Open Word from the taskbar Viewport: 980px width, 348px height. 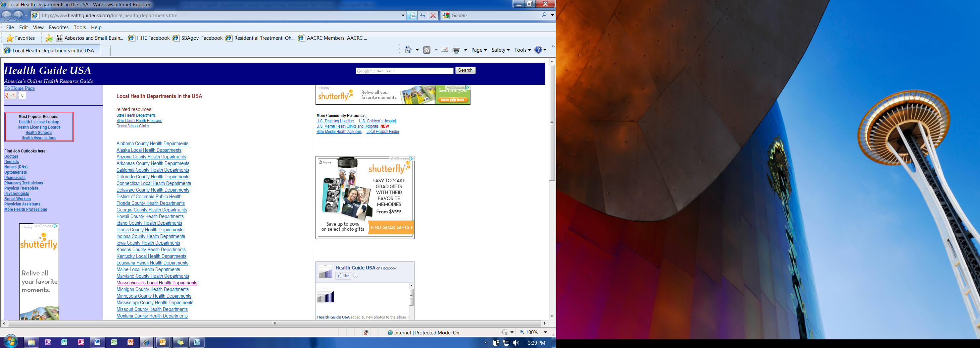97,342
